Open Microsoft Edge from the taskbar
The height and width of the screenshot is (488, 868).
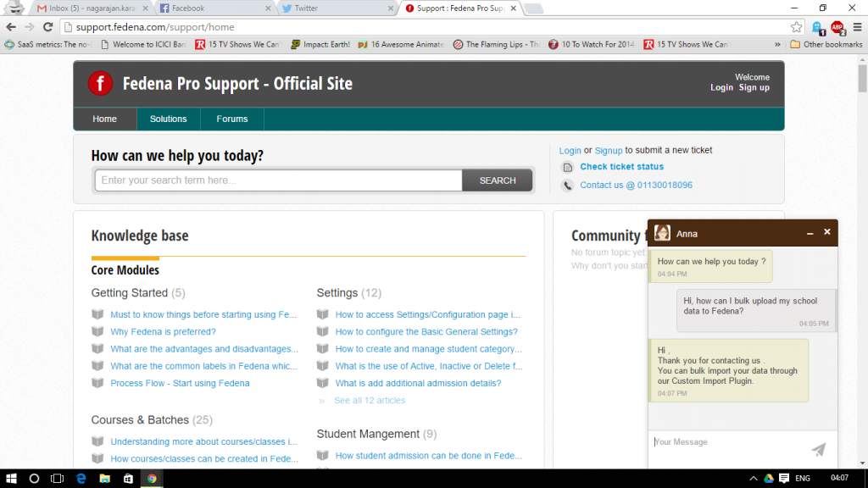point(81,478)
